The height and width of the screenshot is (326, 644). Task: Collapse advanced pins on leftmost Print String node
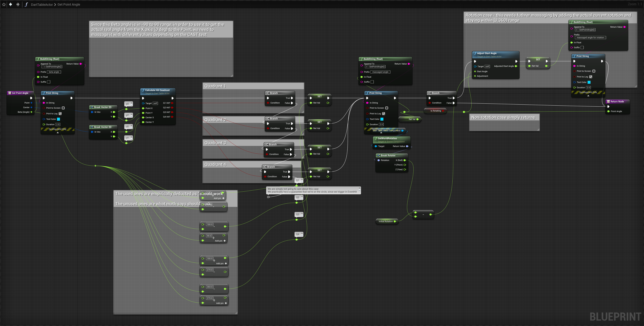tap(58, 133)
